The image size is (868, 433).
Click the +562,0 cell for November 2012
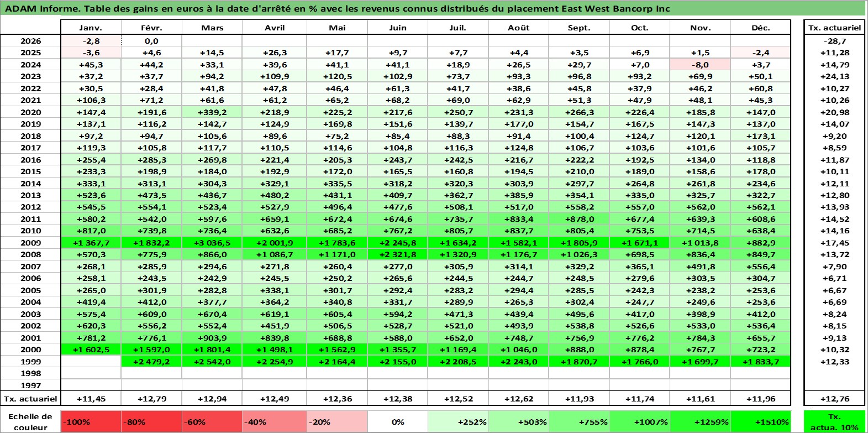700,207
